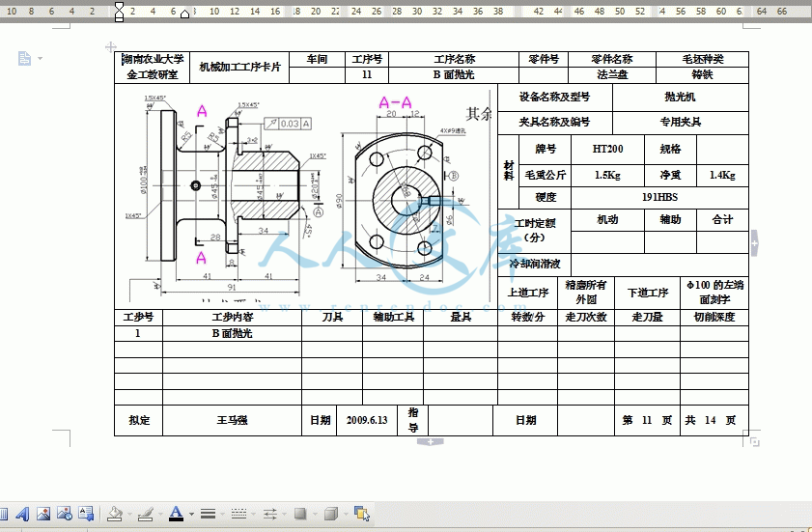Click the '工步内容' column header
Viewport: 812px width, 532px height.
(x=232, y=318)
